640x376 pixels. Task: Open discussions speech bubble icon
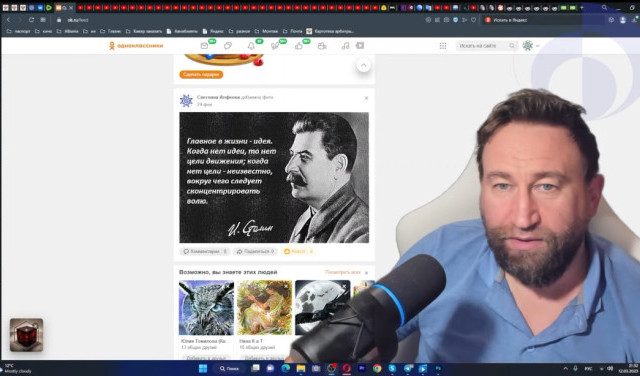click(x=228, y=46)
